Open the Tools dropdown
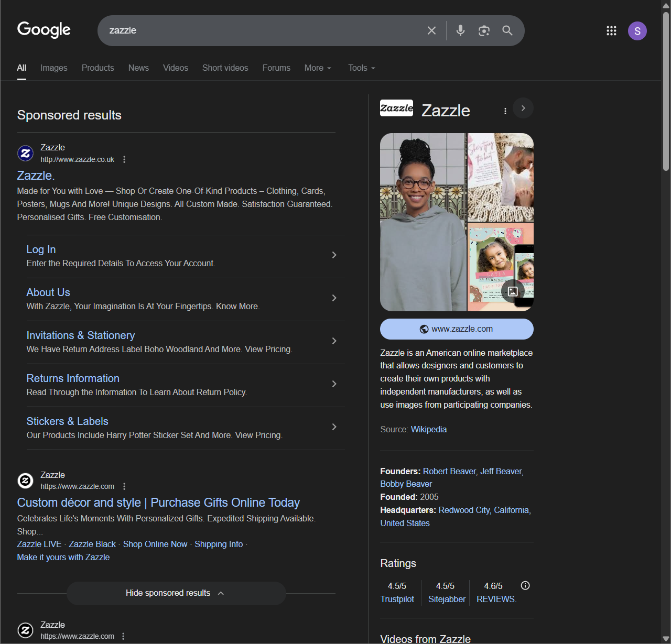671x644 pixels. tap(362, 68)
